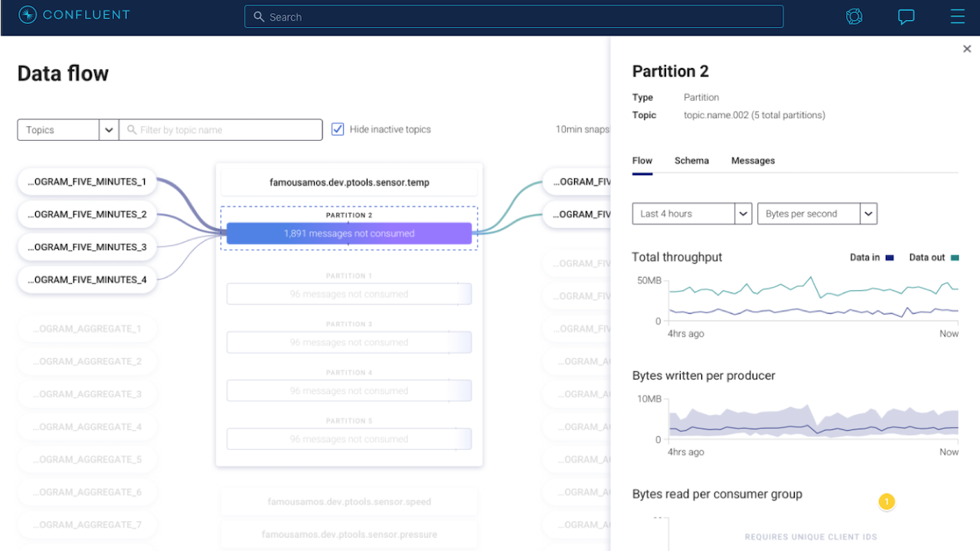
Task: Expand the Topics dropdown
Action: [67, 130]
